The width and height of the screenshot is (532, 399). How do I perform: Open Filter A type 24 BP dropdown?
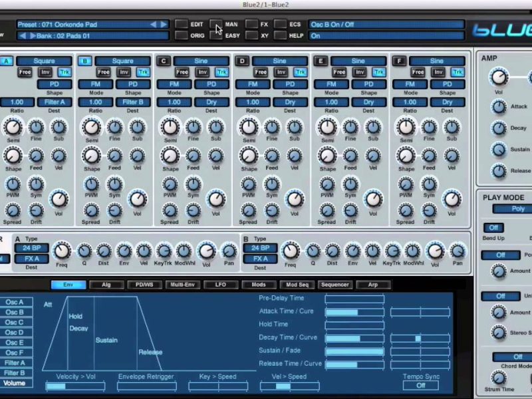(x=31, y=248)
